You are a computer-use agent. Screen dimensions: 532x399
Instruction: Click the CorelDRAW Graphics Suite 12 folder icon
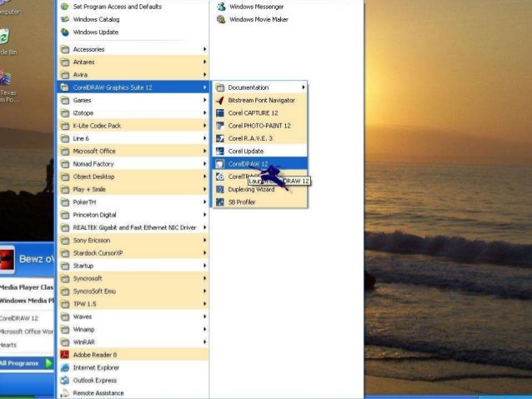[65, 87]
